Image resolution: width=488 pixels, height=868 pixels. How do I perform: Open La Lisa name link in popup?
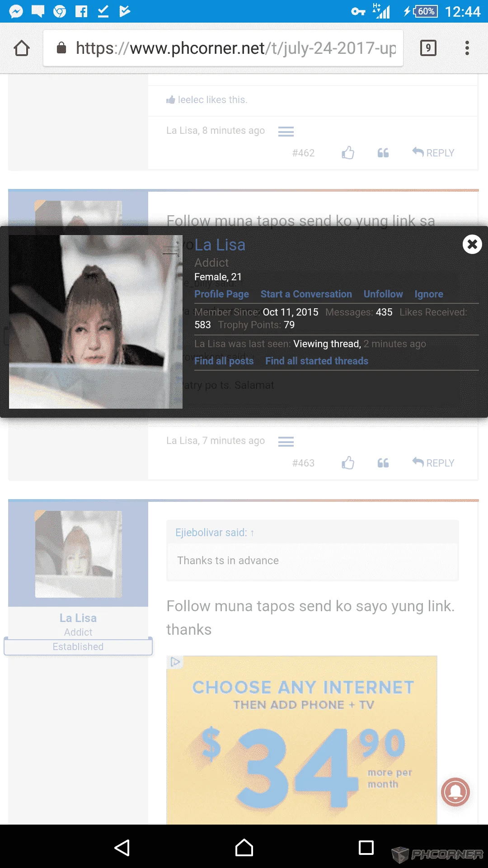[220, 245]
